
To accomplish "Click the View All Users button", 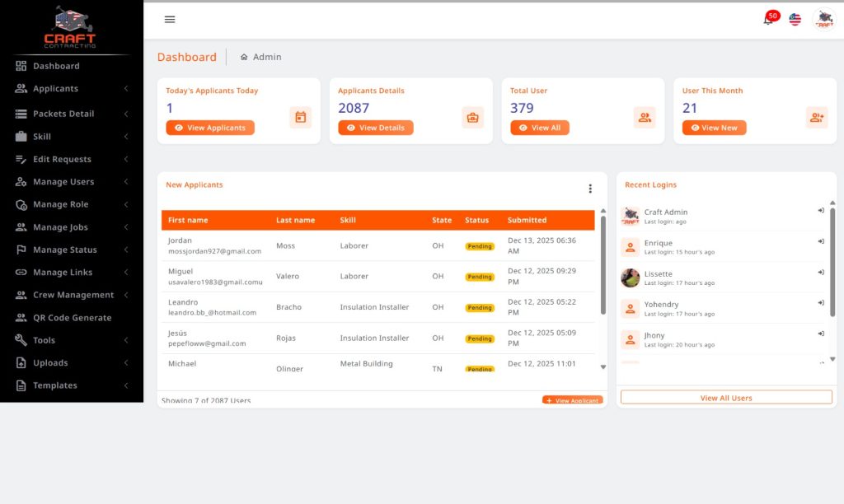I will [x=725, y=398].
